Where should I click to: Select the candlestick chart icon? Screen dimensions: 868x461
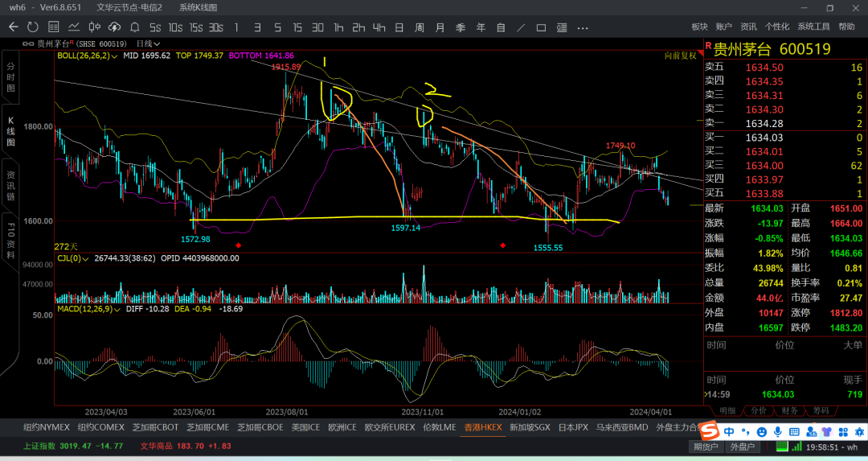[x=94, y=27]
